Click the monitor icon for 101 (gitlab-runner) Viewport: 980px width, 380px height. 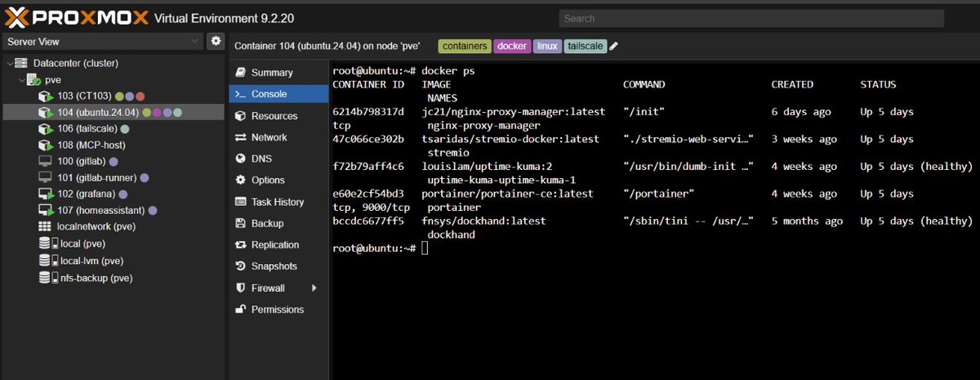tap(46, 178)
